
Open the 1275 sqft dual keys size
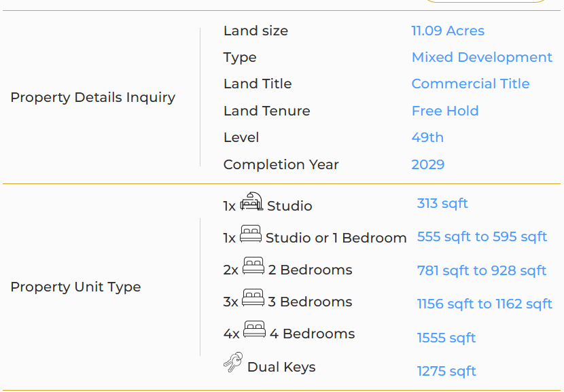pos(446,371)
